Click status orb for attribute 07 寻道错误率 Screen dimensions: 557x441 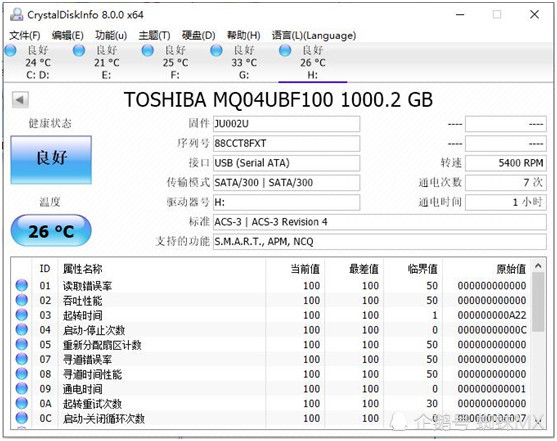[22, 359]
